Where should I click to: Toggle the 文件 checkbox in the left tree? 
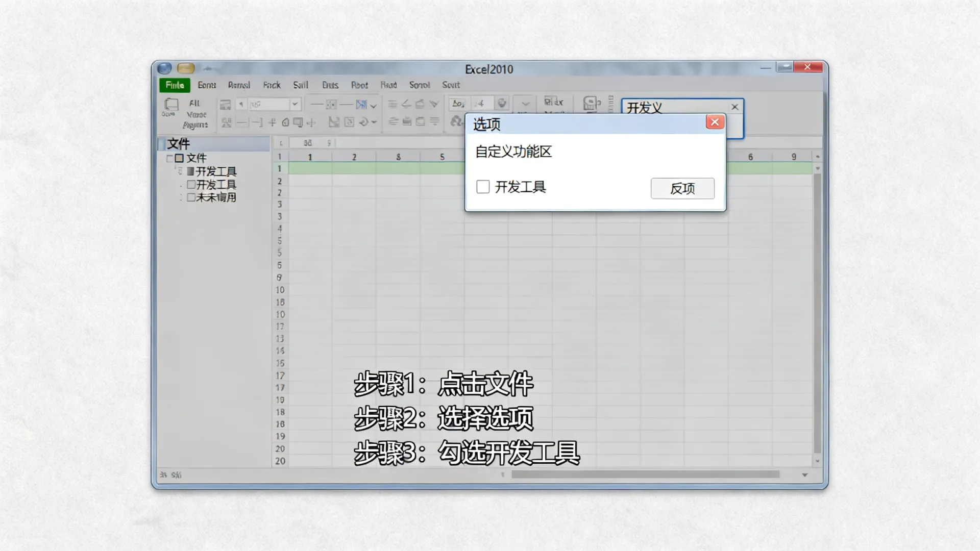coord(179,158)
